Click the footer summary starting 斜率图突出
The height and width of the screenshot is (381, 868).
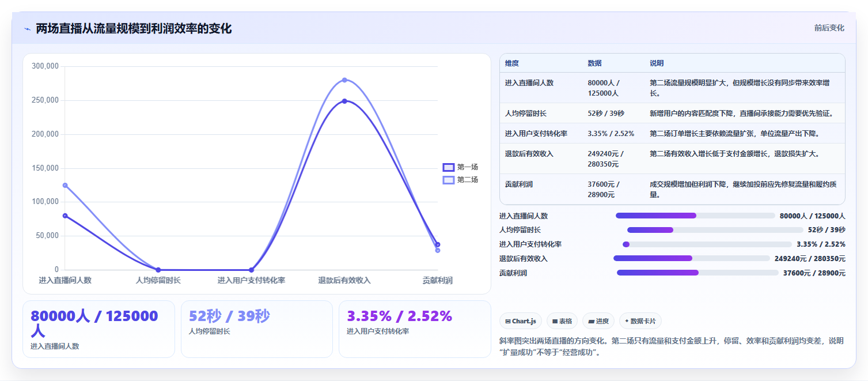click(672, 346)
